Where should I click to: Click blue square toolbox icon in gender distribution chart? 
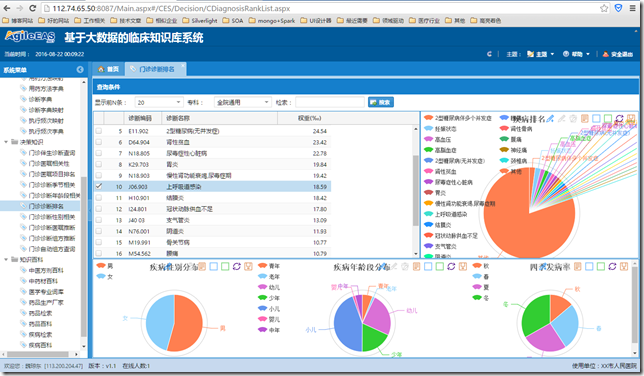(x=214, y=267)
